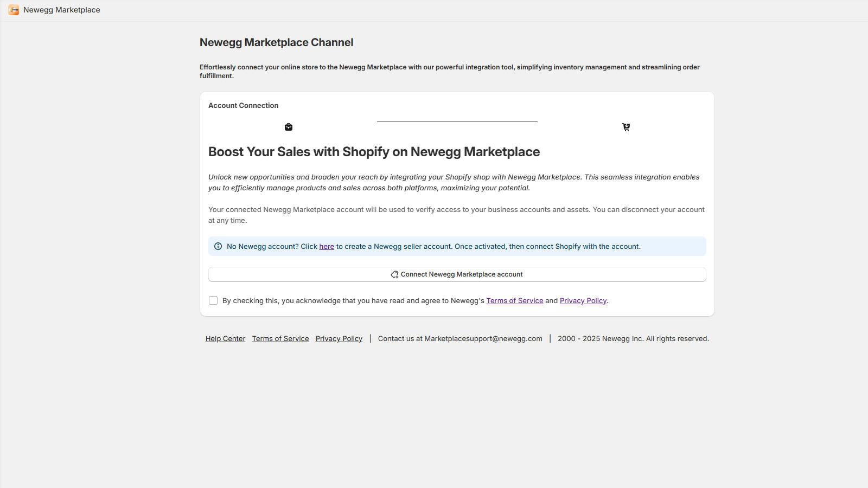Click the Account Connection section heading
868x488 pixels.
tap(243, 105)
